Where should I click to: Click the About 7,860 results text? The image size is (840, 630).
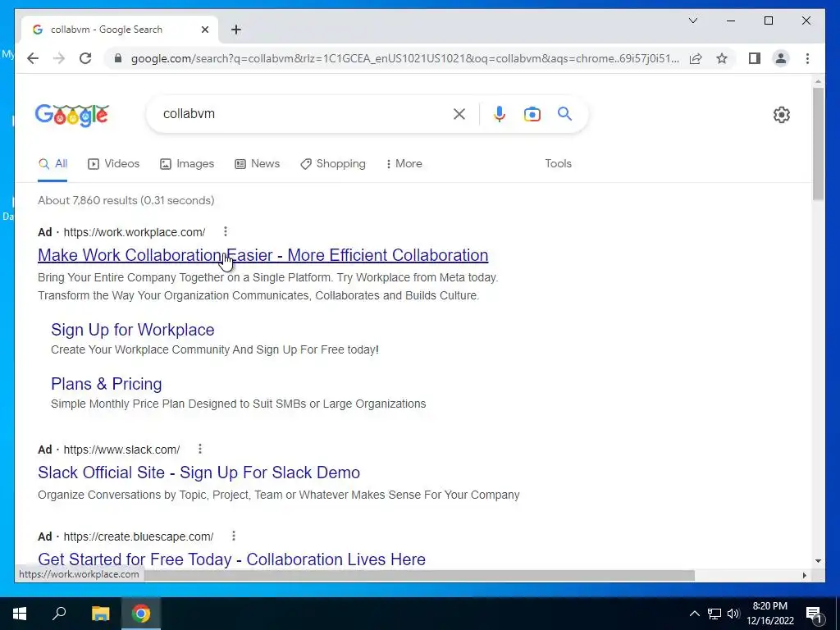pos(126,200)
